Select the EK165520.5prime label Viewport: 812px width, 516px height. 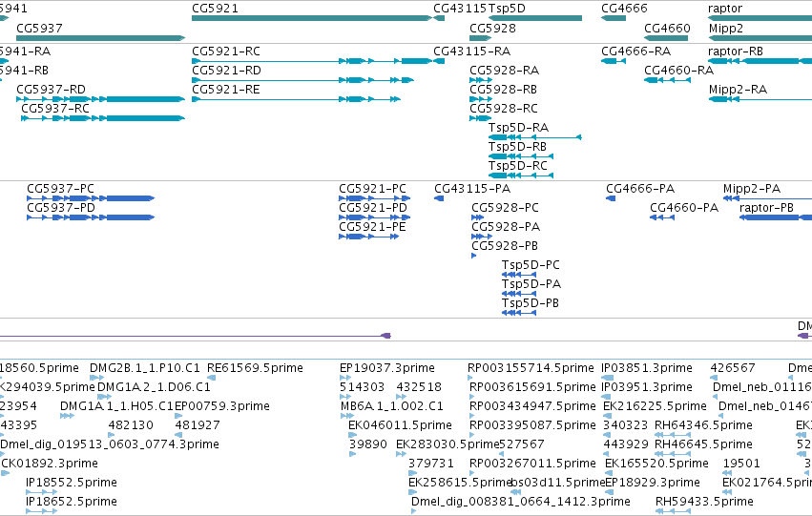pos(656,464)
